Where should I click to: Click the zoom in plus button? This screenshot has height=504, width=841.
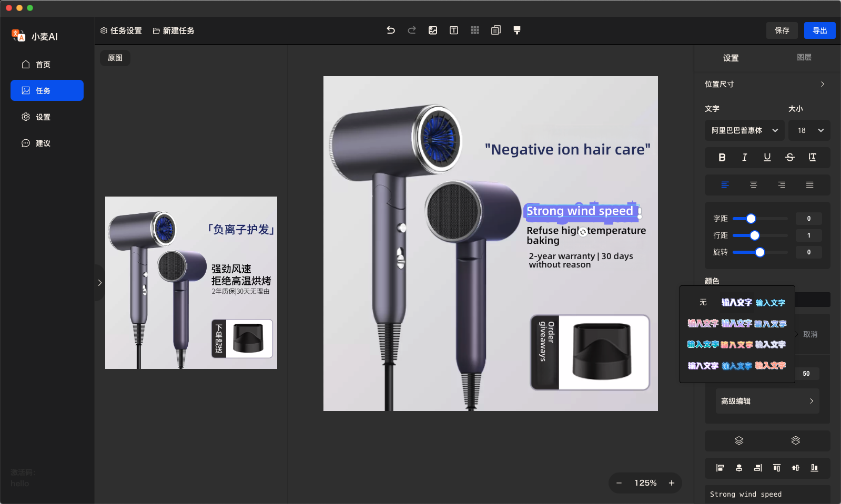672,483
